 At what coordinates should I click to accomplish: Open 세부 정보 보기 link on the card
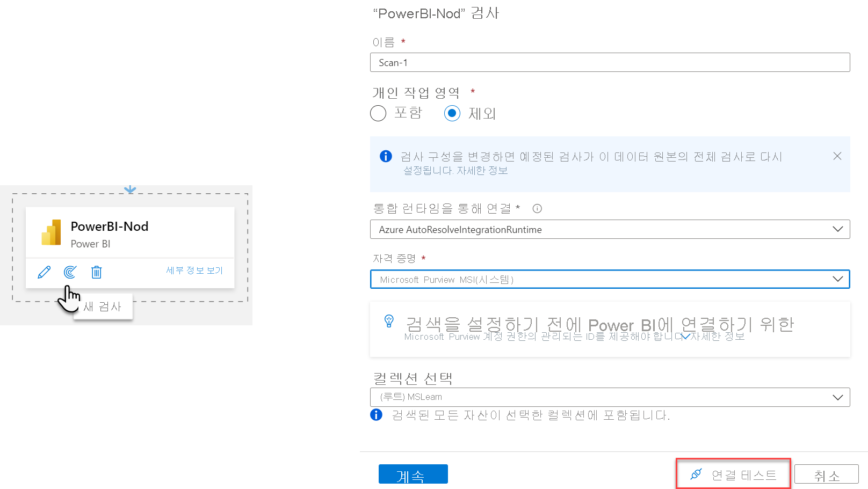pyautogui.click(x=194, y=271)
